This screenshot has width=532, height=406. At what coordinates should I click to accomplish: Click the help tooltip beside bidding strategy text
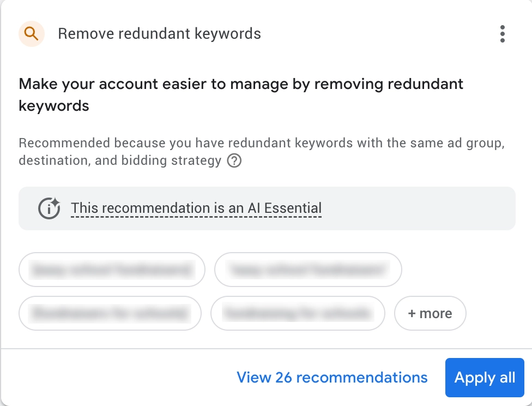234,161
